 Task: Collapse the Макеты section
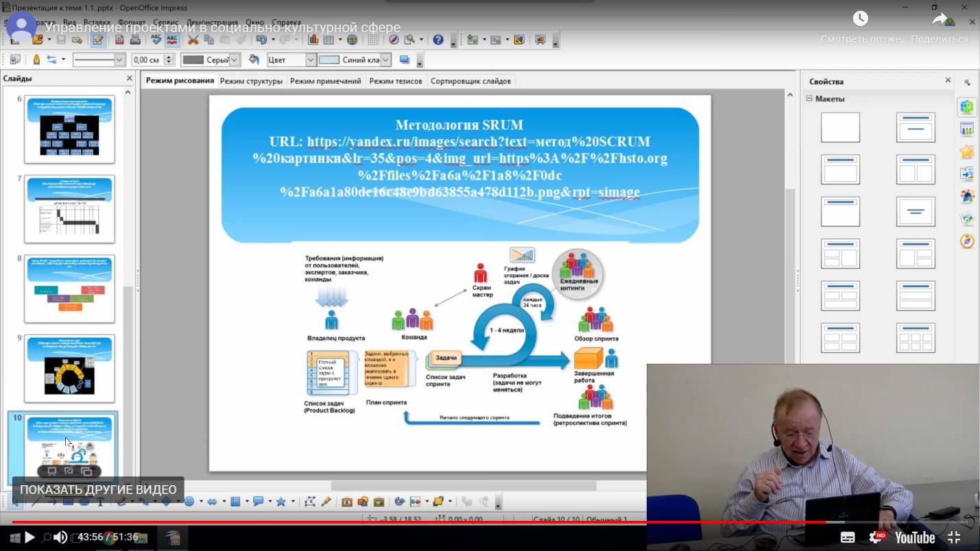pos(809,99)
